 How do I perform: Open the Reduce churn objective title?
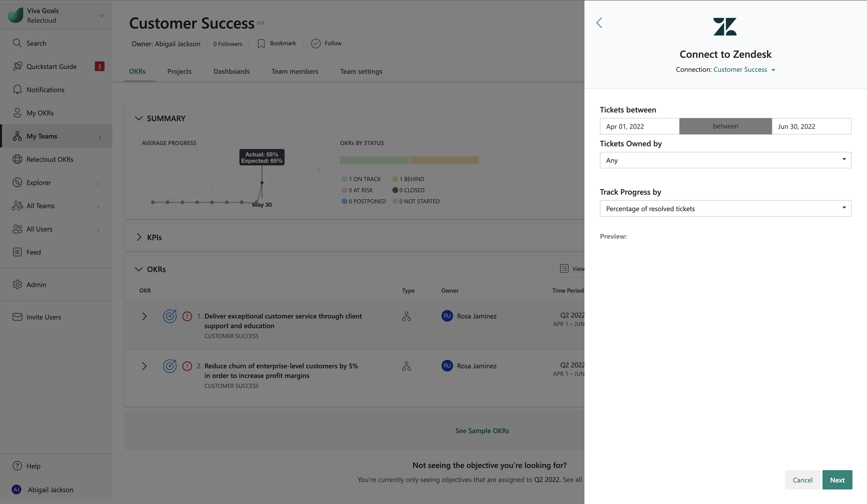pyautogui.click(x=281, y=371)
